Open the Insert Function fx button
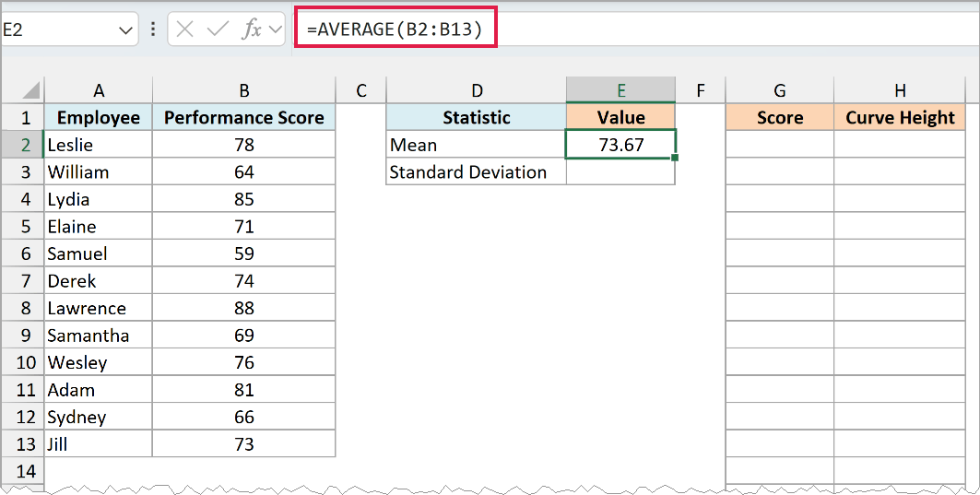Viewport: 980px width, 495px height. coord(252,29)
